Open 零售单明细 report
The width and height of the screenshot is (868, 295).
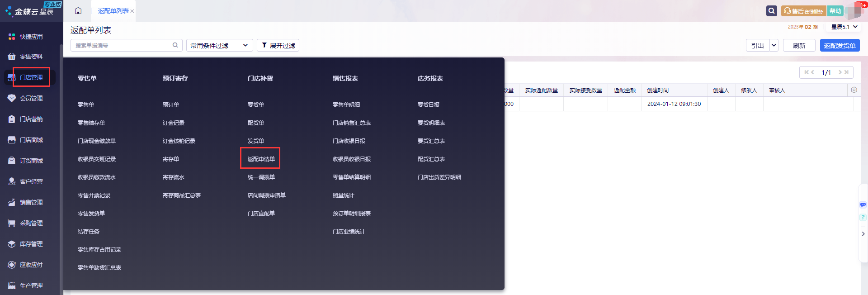[346, 105]
